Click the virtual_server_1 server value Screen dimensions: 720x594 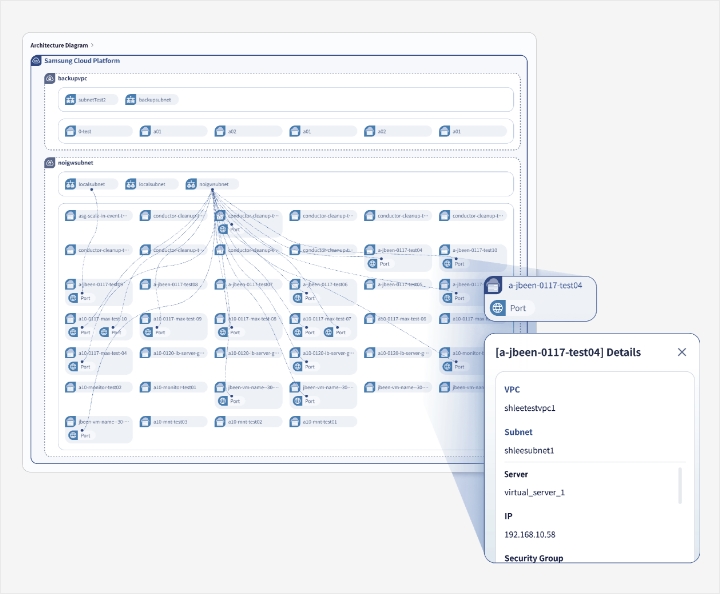coord(534,492)
